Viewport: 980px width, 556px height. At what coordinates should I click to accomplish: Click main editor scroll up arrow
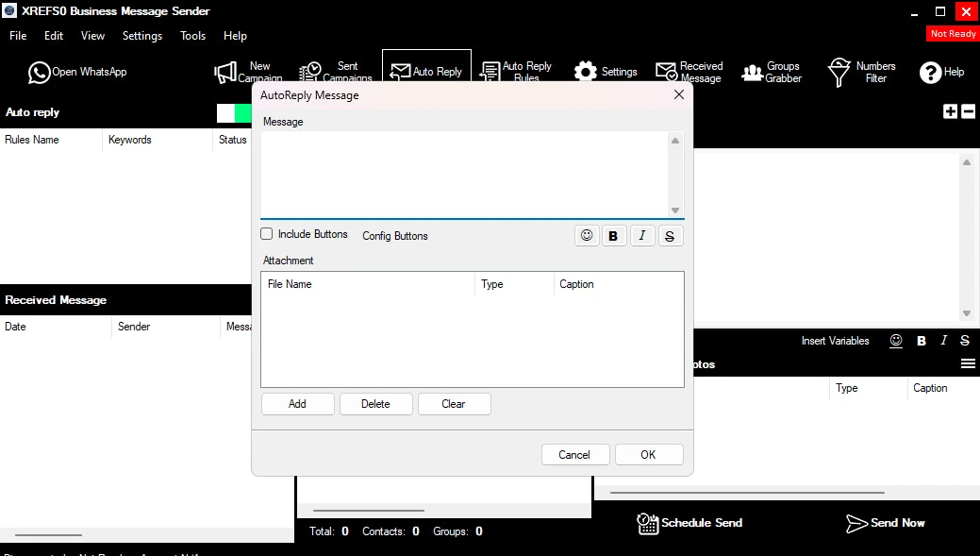(x=967, y=162)
